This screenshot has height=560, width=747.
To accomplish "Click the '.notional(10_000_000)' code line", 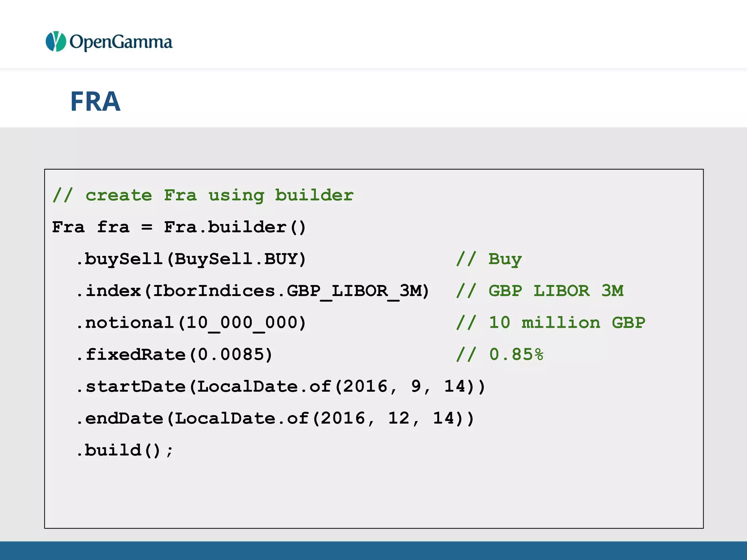I will [191, 323].
